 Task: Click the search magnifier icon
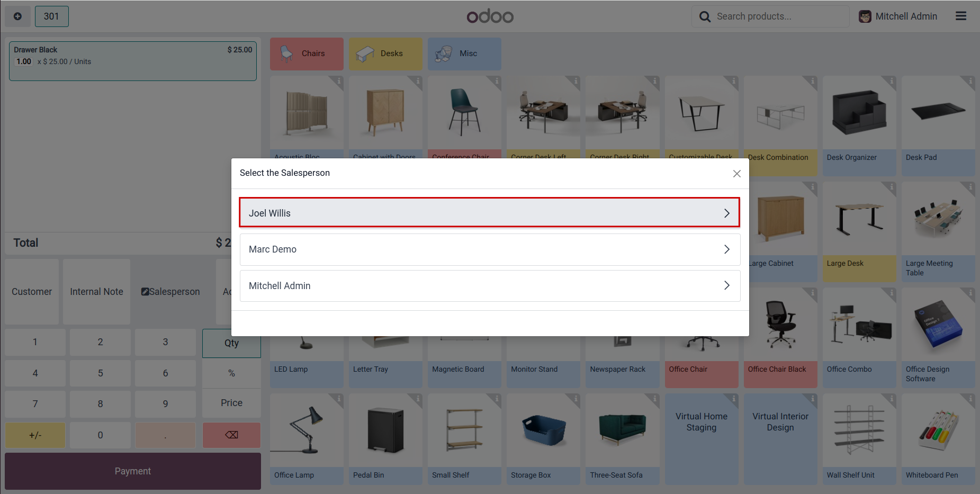705,17
